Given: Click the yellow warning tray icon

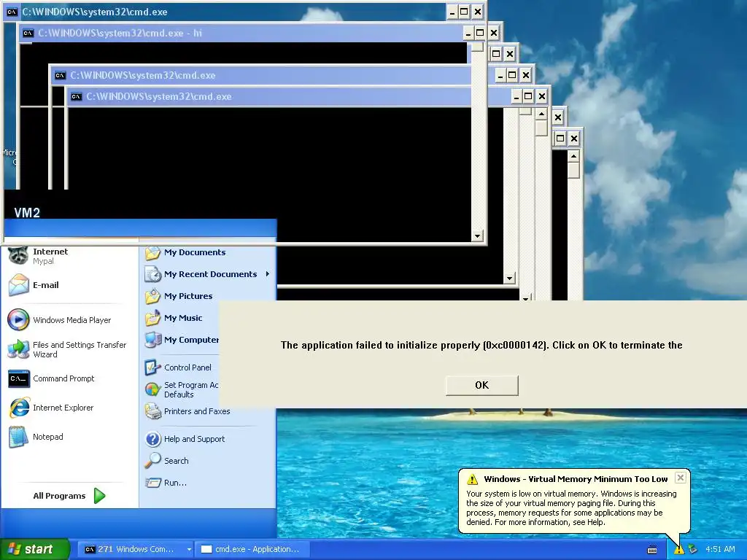Looking at the screenshot, I should (678, 550).
